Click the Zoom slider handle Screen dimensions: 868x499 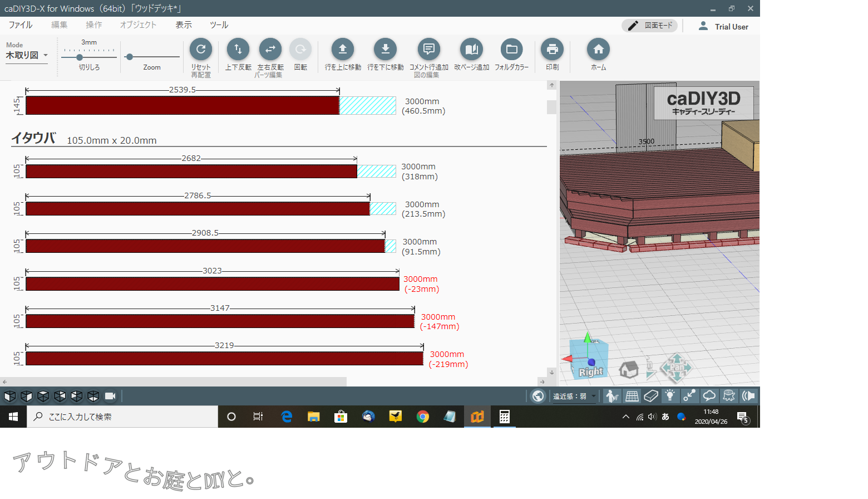pos(130,57)
